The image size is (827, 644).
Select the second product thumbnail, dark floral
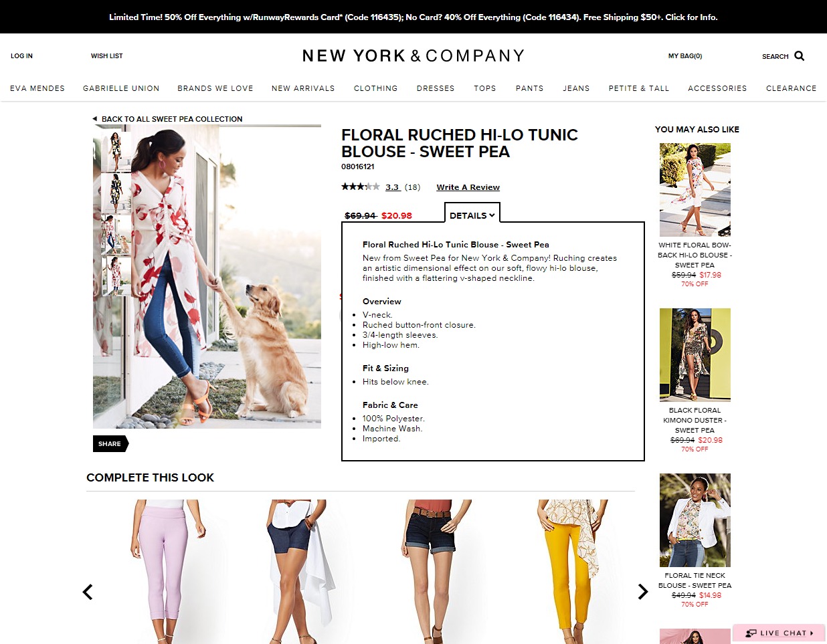tap(116, 193)
